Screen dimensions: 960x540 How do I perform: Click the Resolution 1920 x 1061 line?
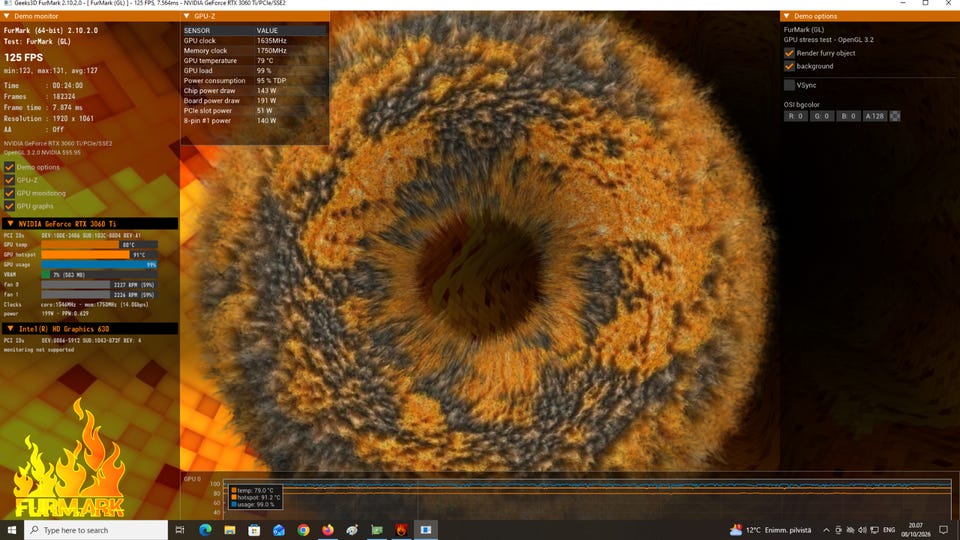click(48, 118)
